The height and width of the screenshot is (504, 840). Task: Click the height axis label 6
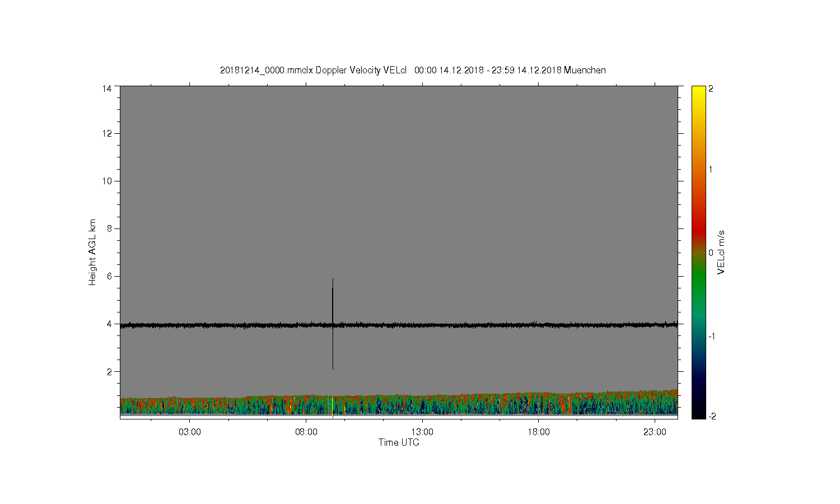[109, 276]
